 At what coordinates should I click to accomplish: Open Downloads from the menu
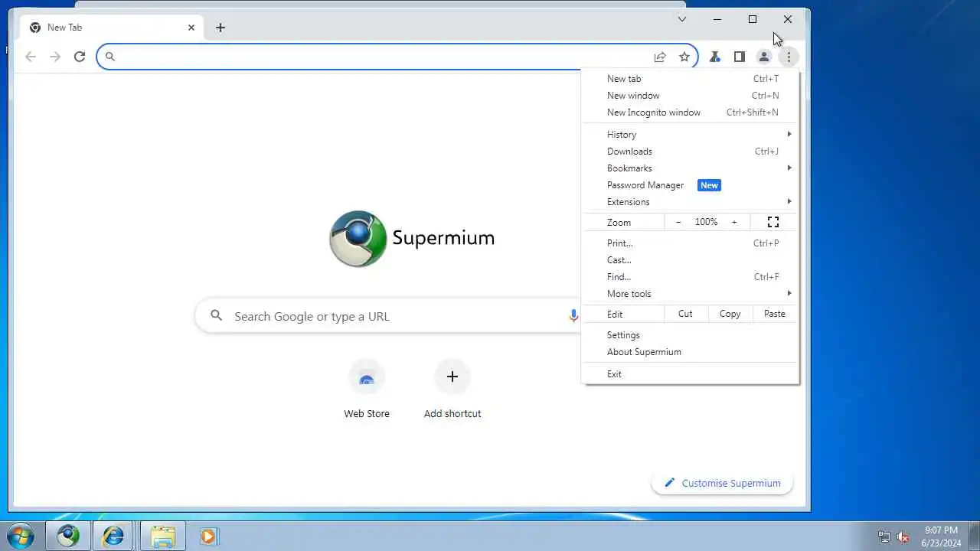[690, 152]
